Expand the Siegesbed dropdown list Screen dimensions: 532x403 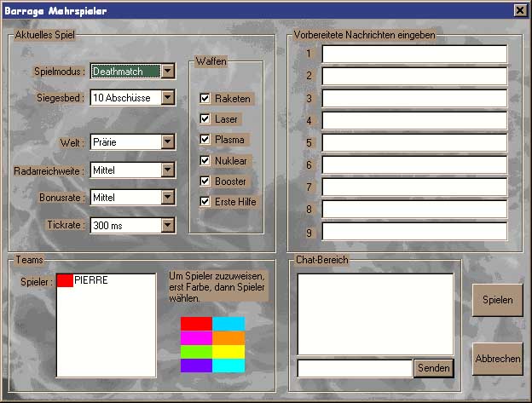tap(168, 98)
